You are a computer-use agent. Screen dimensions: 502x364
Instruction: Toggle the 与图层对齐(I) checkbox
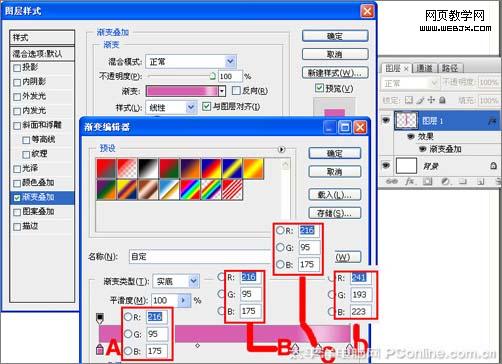point(207,106)
